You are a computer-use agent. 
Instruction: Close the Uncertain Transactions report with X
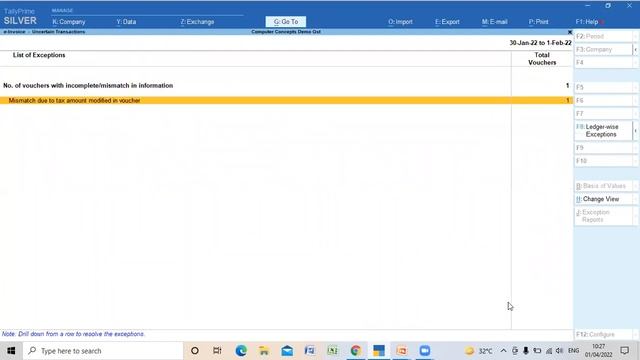click(570, 32)
